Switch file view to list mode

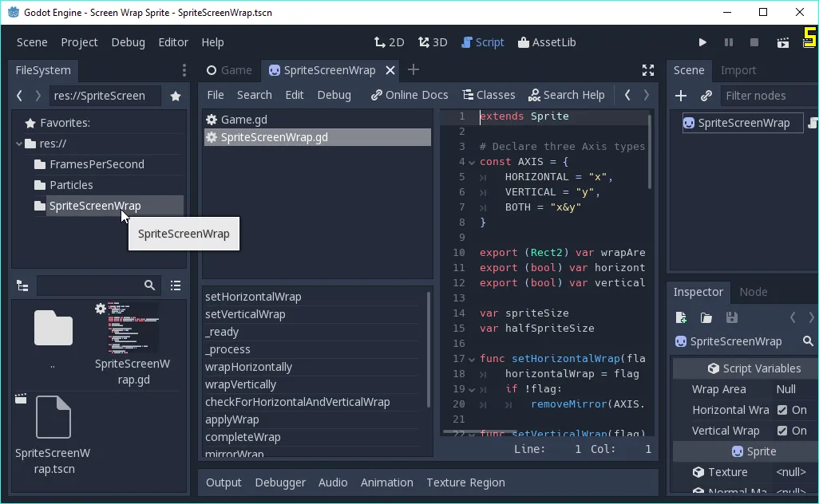point(176,285)
